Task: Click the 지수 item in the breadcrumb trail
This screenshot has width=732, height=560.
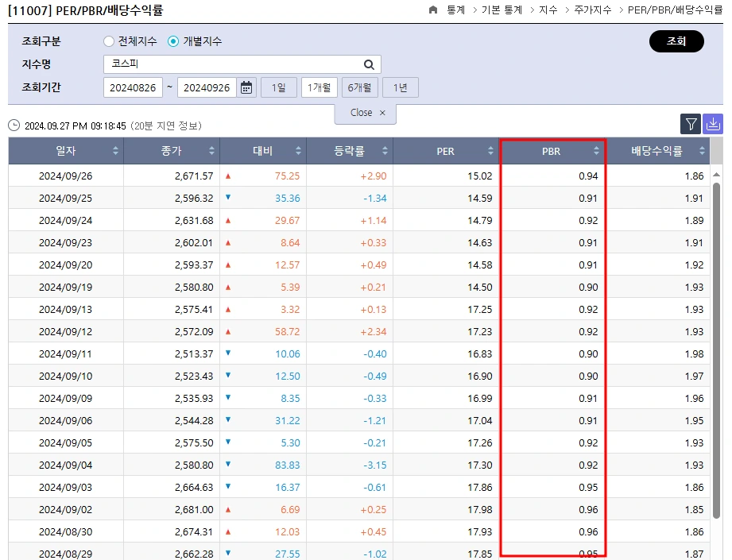Action: 549,9
